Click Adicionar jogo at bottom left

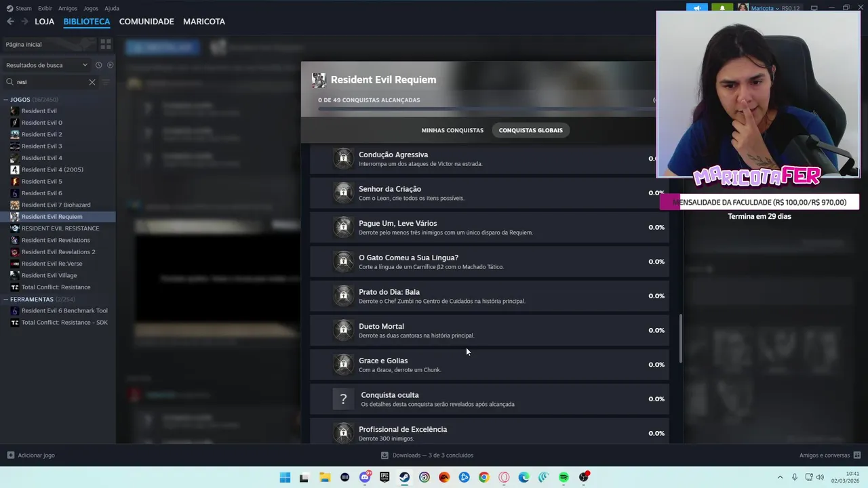pyautogui.click(x=31, y=455)
